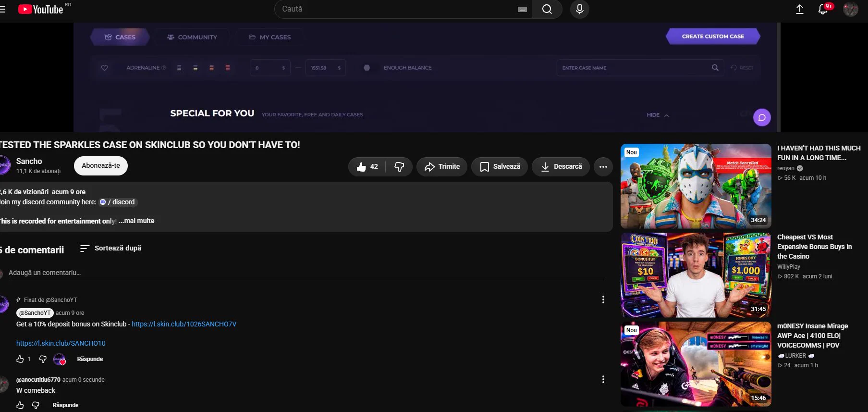Open LURKER channel name
The image size is (868, 412).
pos(796,356)
